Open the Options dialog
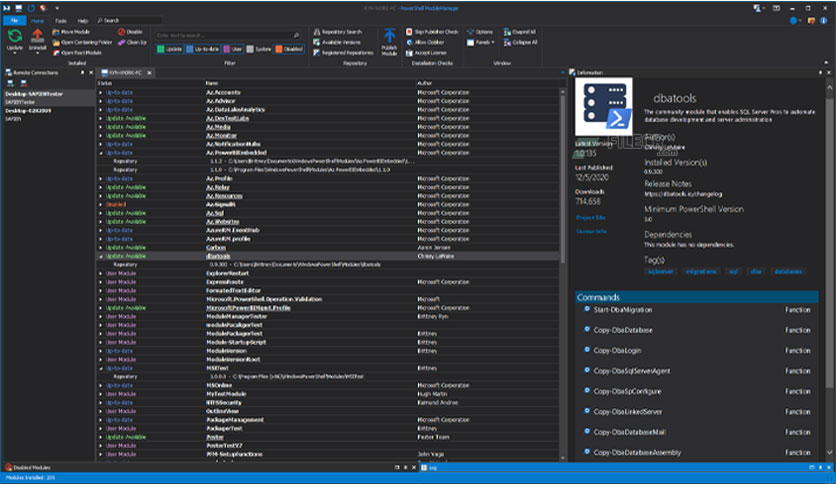The height and width of the screenshot is (484, 836). [x=480, y=32]
